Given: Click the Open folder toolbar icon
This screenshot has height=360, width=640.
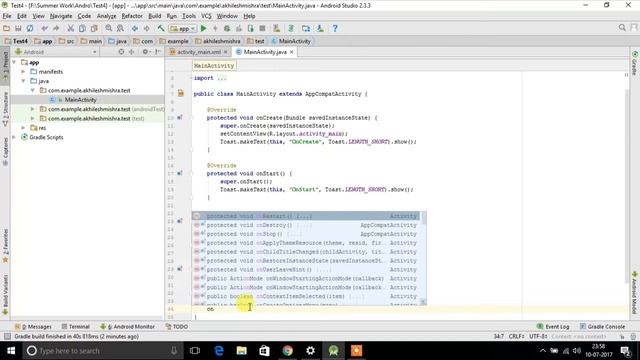Looking at the screenshot, I should click(x=6, y=28).
